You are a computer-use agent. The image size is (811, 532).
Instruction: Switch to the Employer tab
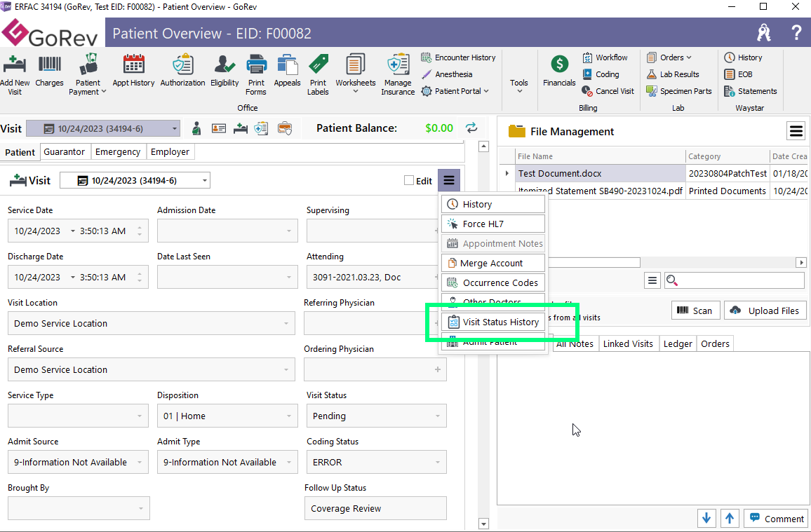[170, 152]
